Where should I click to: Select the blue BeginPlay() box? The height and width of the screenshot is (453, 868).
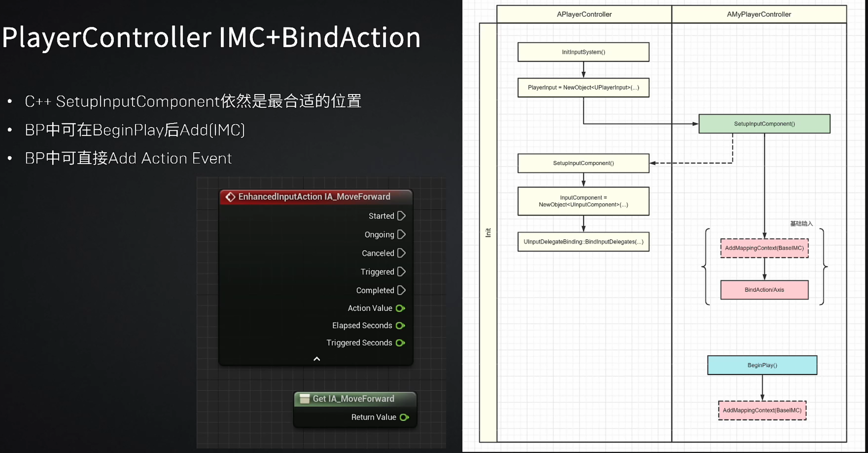point(762,365)
